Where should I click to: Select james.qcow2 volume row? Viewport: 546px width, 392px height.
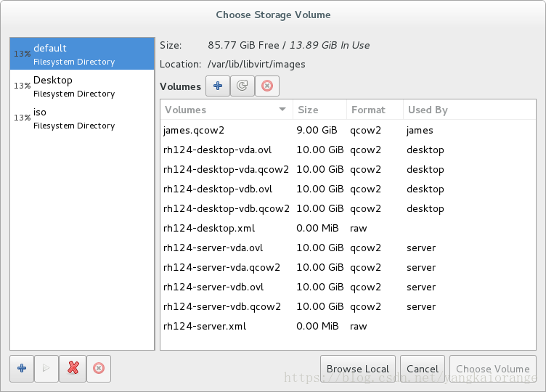pyautogui.click(x=348, y=130)
